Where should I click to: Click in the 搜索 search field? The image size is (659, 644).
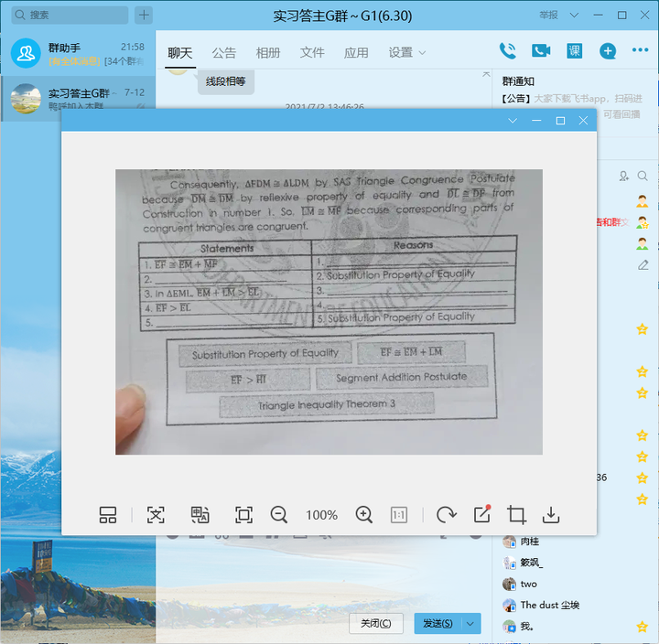70,16
